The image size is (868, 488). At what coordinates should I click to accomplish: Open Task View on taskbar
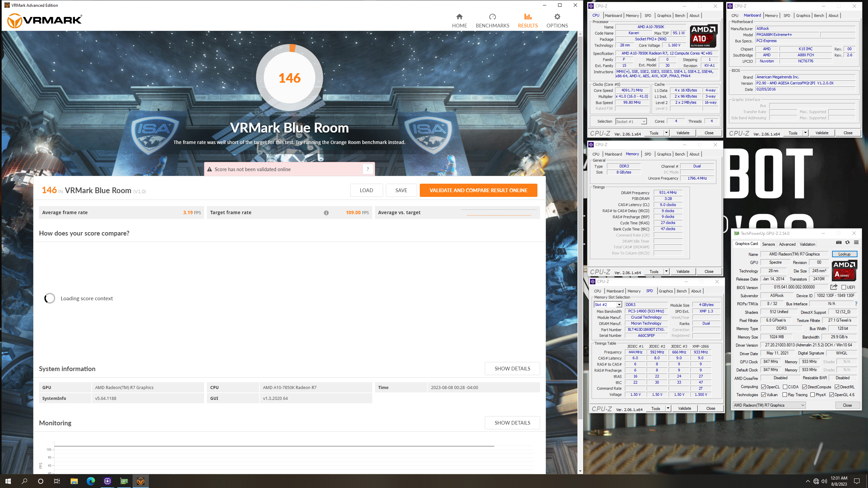(x=57, y=481)
